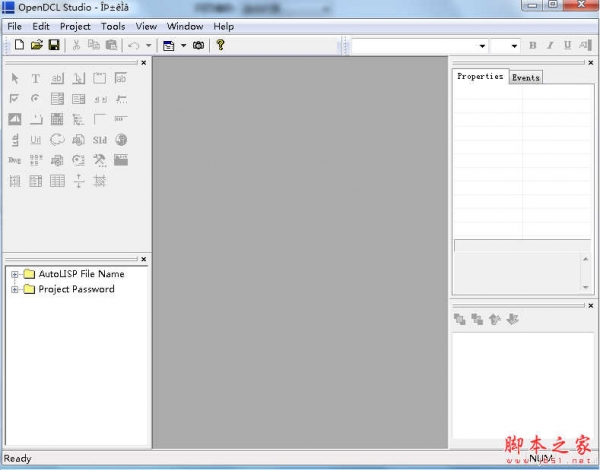Image resolution: width=600 pixels, height=470 pixels.
Task: Select the splitter up-down arrows control tool
Action: tap(78, 181)
